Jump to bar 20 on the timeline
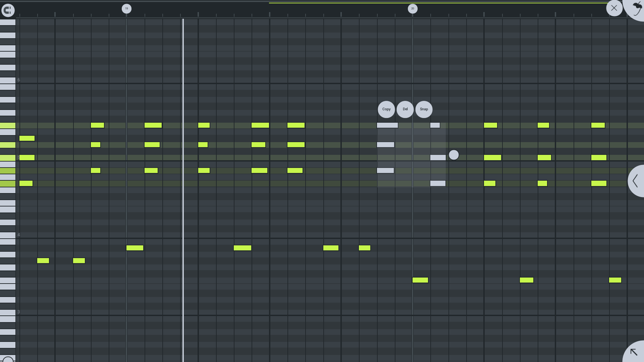The image size is (644, 362). point(413,9)
